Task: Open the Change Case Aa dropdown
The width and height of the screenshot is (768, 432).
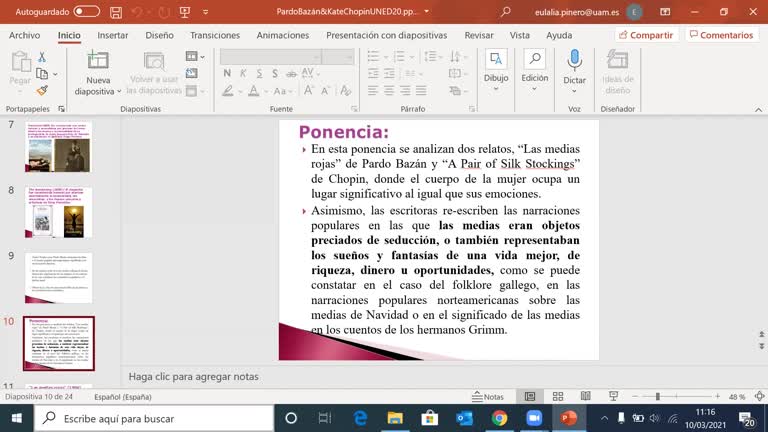Action: (283, 91)
